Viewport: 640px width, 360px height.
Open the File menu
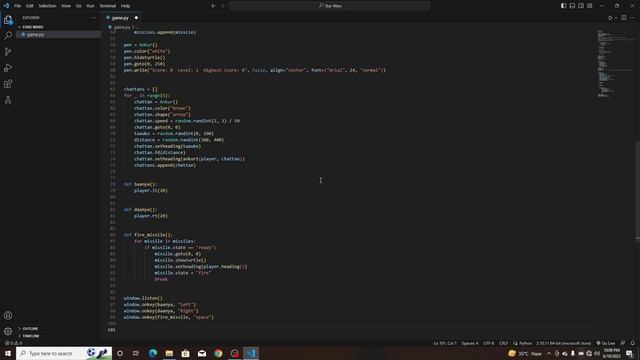coord(17,6)
